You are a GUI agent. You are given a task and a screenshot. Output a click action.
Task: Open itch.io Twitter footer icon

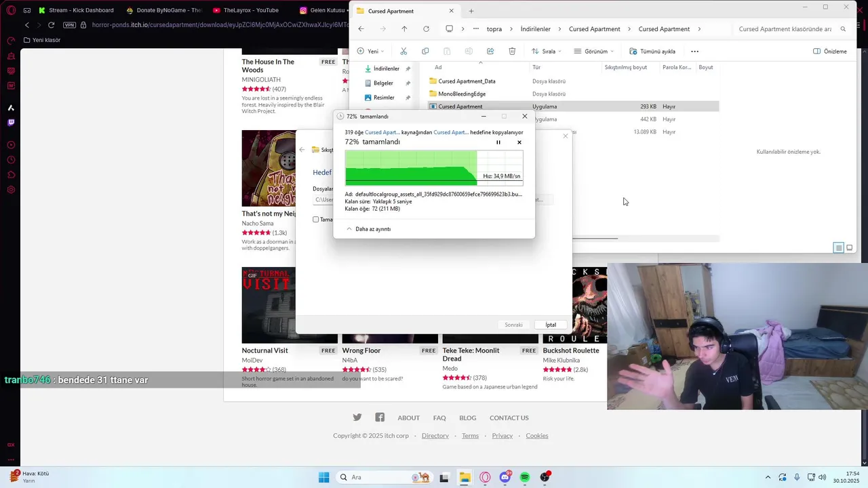click(x=357, y=418)
